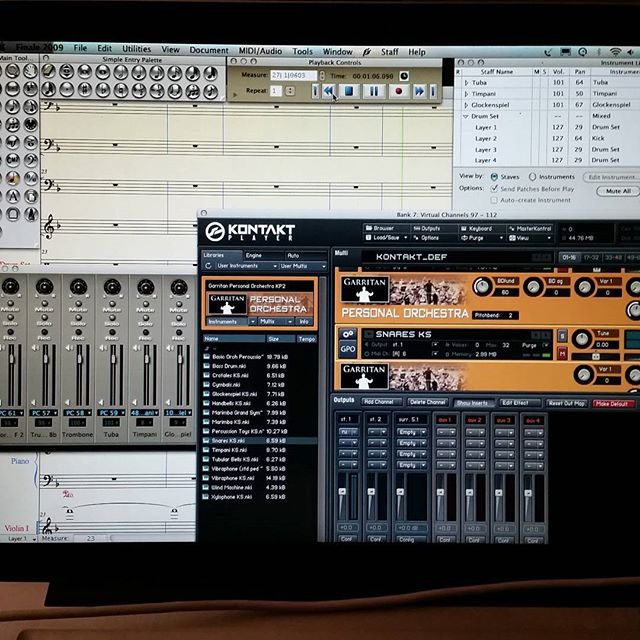Click the Mute All button
The height and width of the screenshot is (640, 640).
click(x=618, y=190)
